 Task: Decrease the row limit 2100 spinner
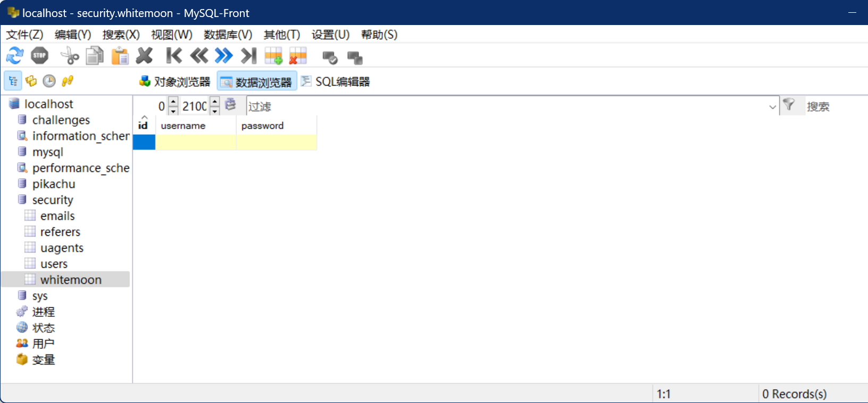215,111
